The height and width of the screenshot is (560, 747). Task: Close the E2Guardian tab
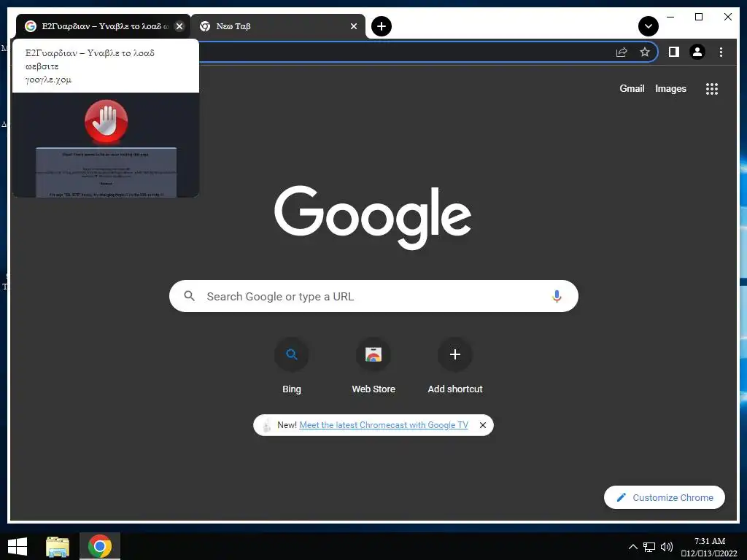(x=179, y=26)
